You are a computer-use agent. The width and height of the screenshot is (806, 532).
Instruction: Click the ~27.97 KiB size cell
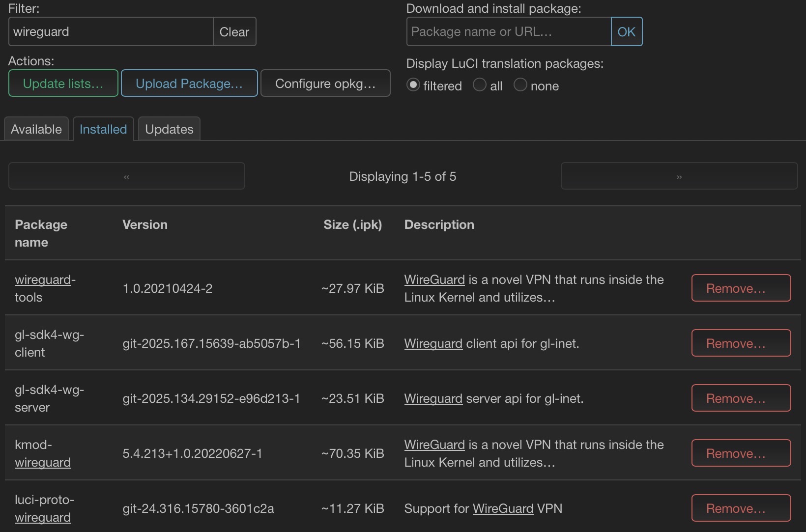352,288
